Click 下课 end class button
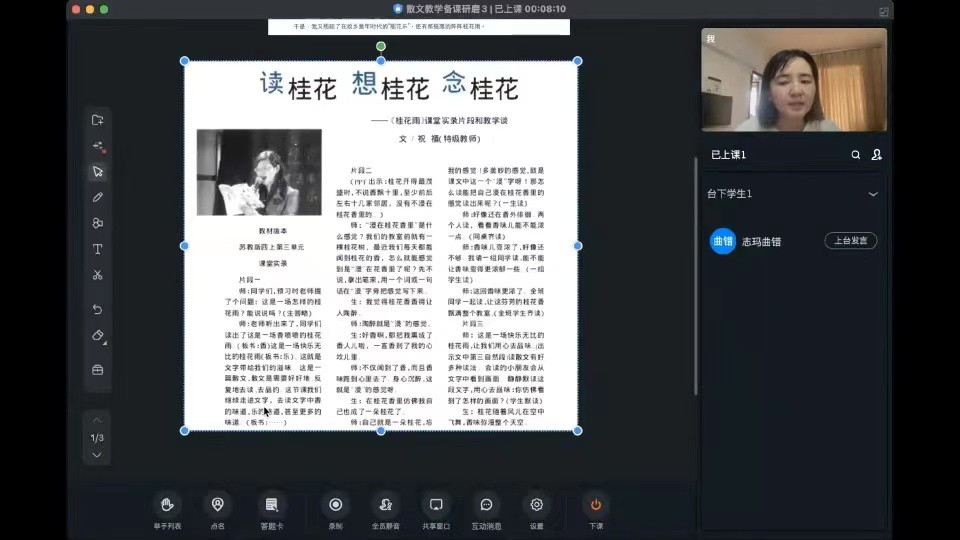The height and width of the screenshot is (540, 960). (596, 510)
